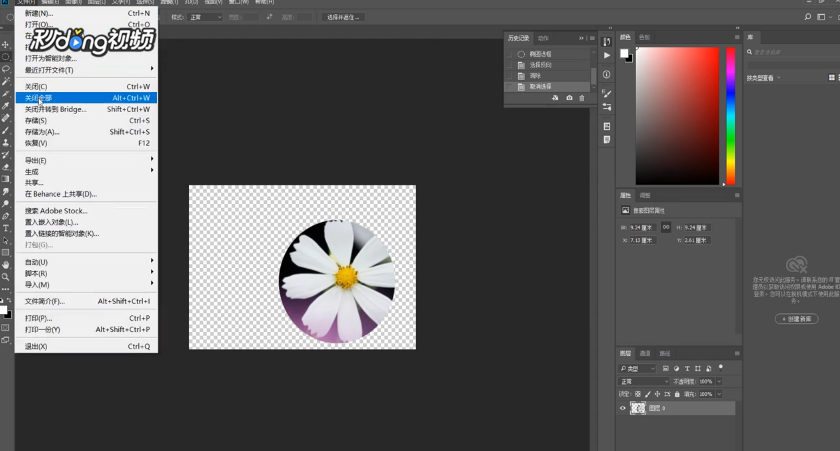Open the opacity 100% dropdown arrow

click(x=719, y=381)
